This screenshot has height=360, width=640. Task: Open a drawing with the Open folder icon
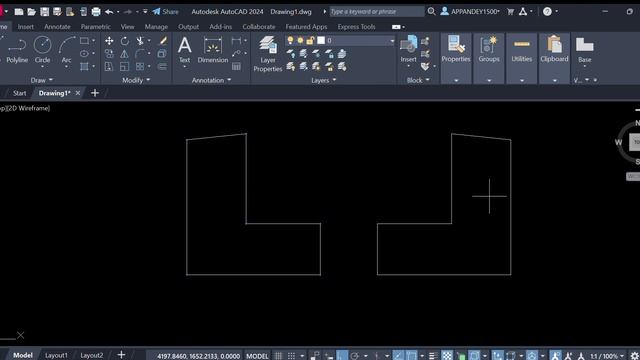pos(31,12)
